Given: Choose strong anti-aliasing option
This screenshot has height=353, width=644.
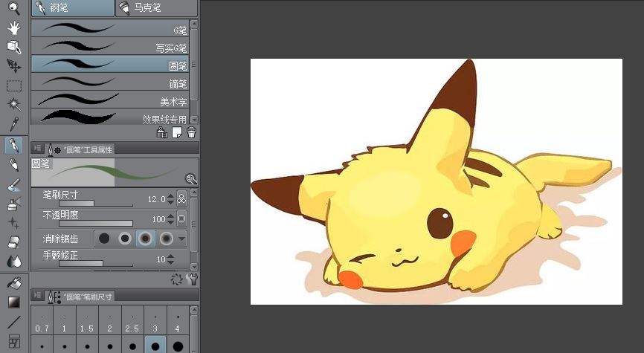Looking at the screenshot, I should [x=167, y=239].
